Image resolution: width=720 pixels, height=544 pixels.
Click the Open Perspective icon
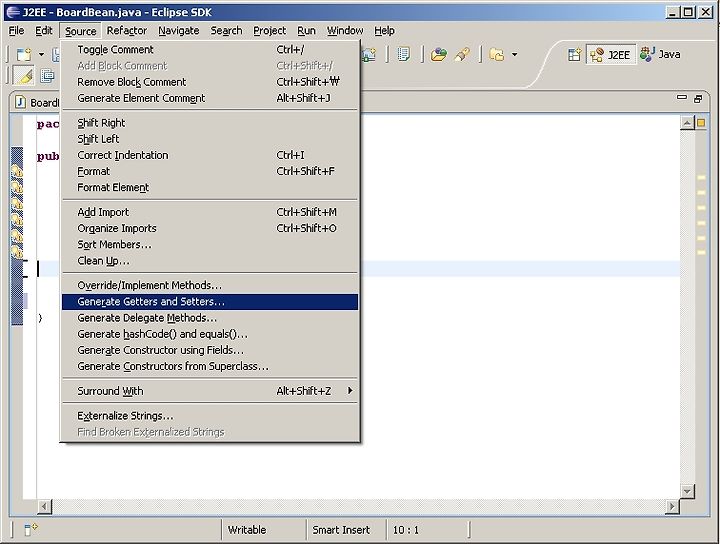click(x=574, y=55)
